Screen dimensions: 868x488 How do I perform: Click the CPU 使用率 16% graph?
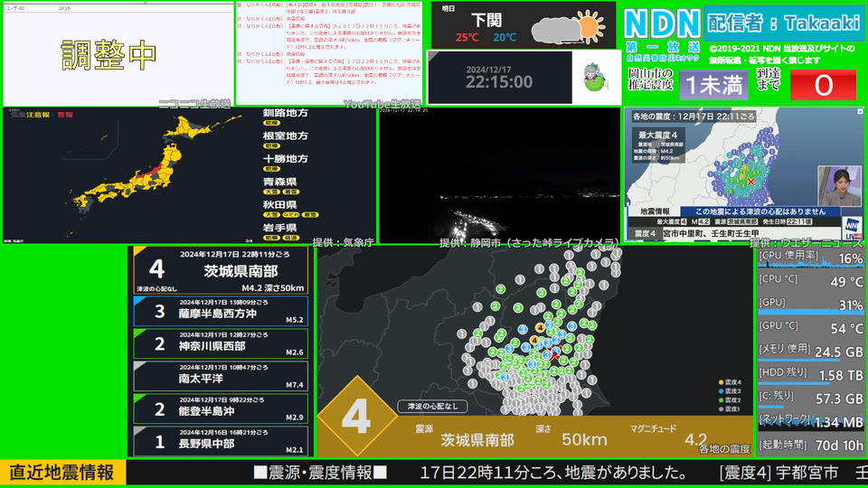click(x=810, y=258)
